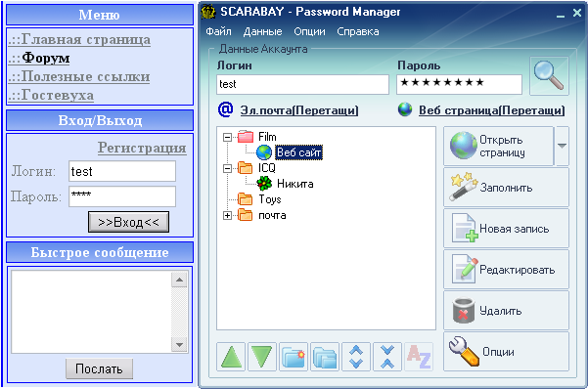The width and height of the screenshot is (588, 389).
Task: Select the Никита tree entry
Action: (295, 184)
